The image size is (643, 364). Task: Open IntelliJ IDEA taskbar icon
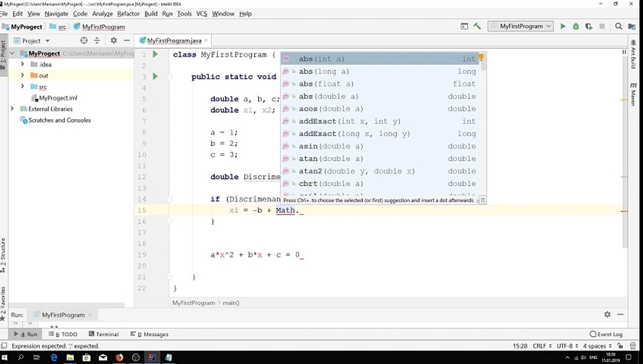pyautogui.click(x=152, y=357)
